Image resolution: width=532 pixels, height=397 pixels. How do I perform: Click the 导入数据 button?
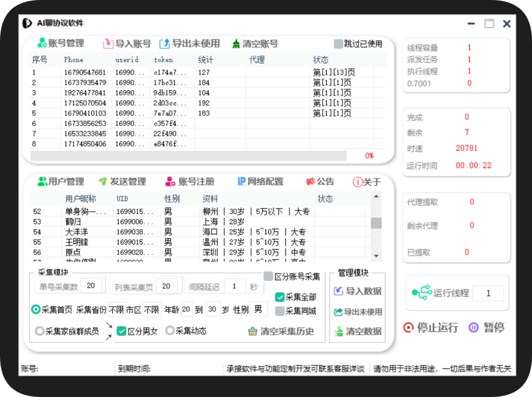click(357, 292)
